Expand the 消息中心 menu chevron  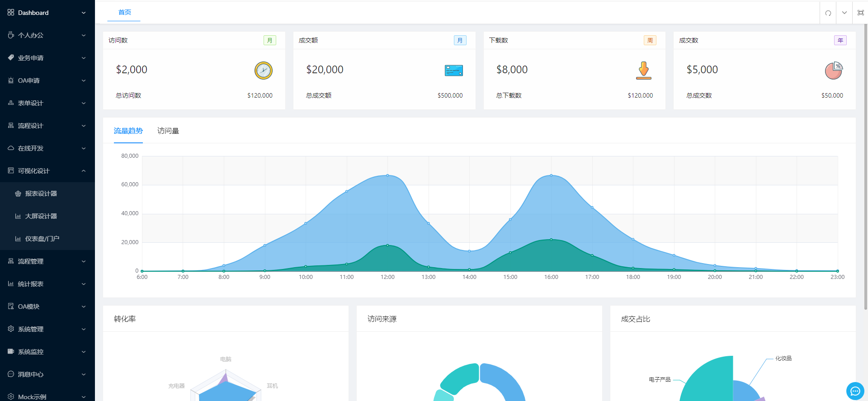[84, 374]
